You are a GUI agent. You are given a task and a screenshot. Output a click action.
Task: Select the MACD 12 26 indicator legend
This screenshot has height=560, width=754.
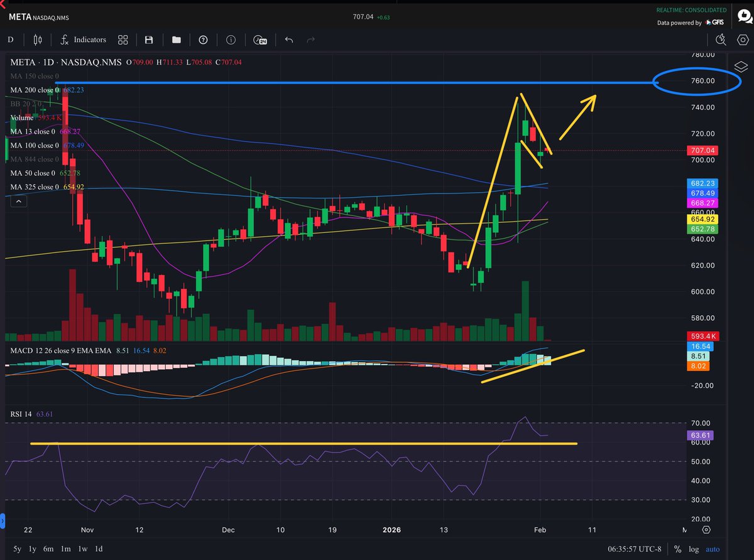87,350
